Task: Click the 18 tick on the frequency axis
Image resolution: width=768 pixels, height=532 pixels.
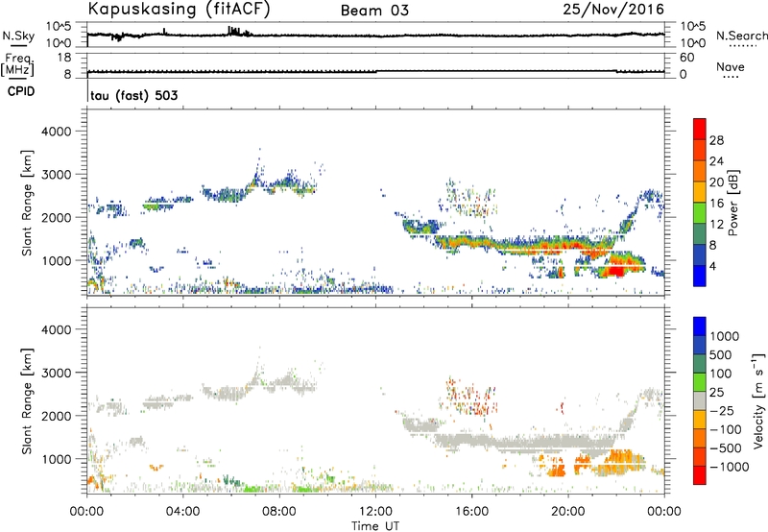Action: (x=64, y=58)
